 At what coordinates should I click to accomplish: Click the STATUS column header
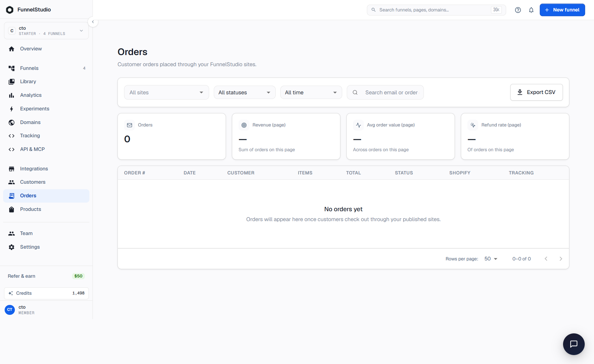click(404, 173)
